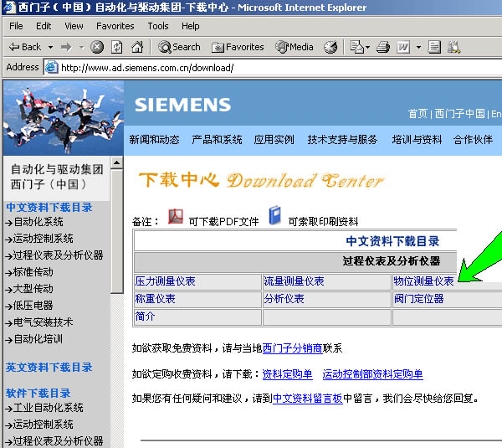Click the Discuss toolbar icon

click(434, 47)
